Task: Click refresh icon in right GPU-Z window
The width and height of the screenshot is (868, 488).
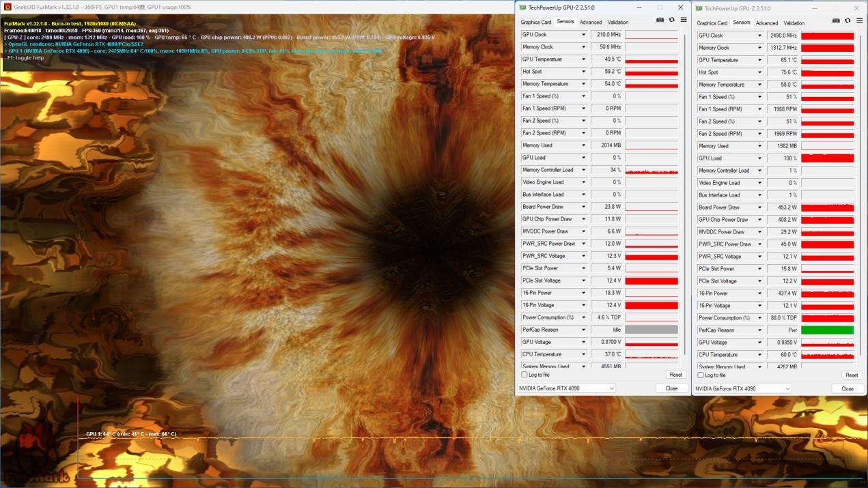Action: [x=848, y=21]
